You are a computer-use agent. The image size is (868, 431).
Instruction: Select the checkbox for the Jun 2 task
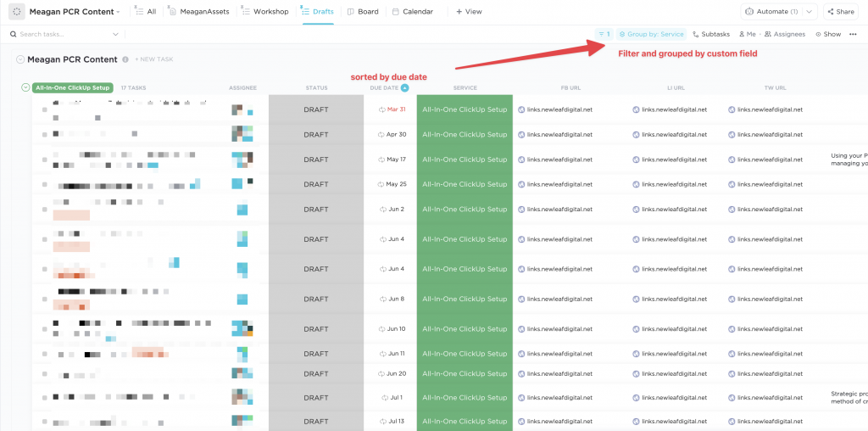pos(44,210)
